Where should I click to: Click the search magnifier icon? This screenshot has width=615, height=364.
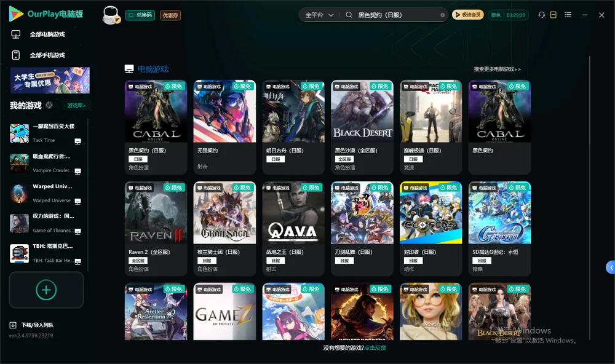click(349, 15)
